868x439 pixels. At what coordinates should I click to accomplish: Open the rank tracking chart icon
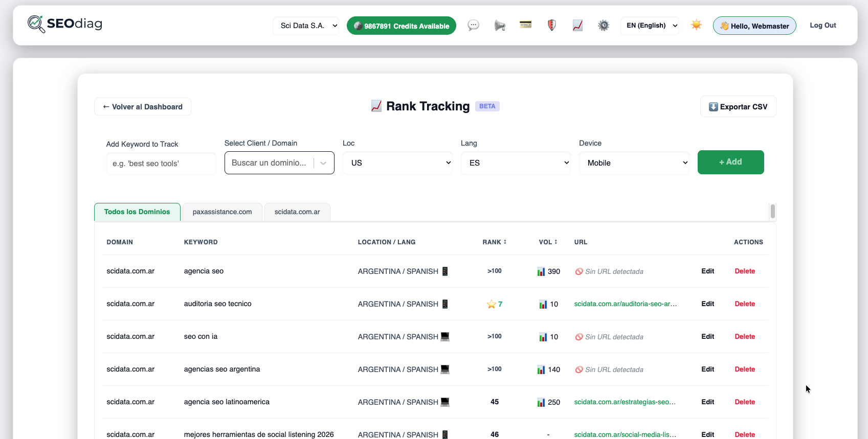pos(578,25)
